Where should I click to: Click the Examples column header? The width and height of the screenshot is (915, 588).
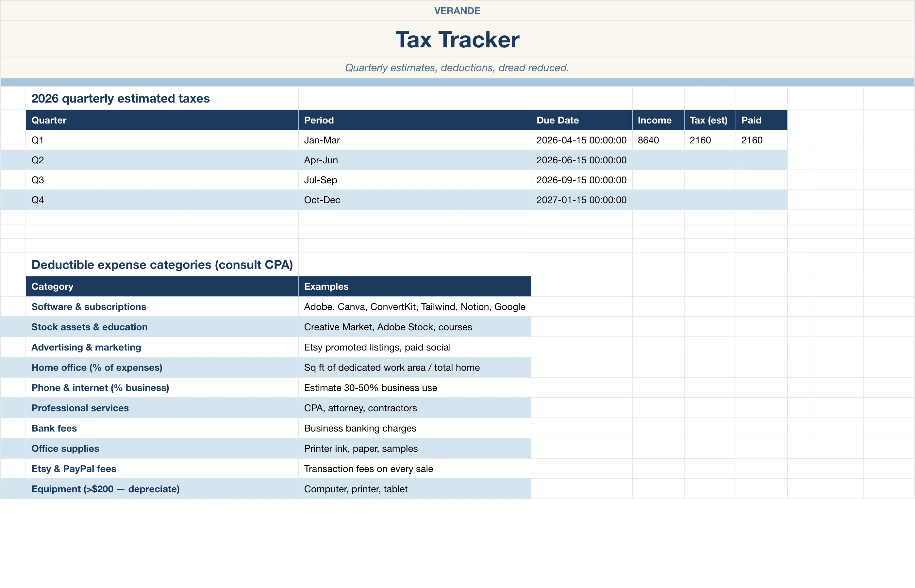pyautogui.click(x=415, y=286)
